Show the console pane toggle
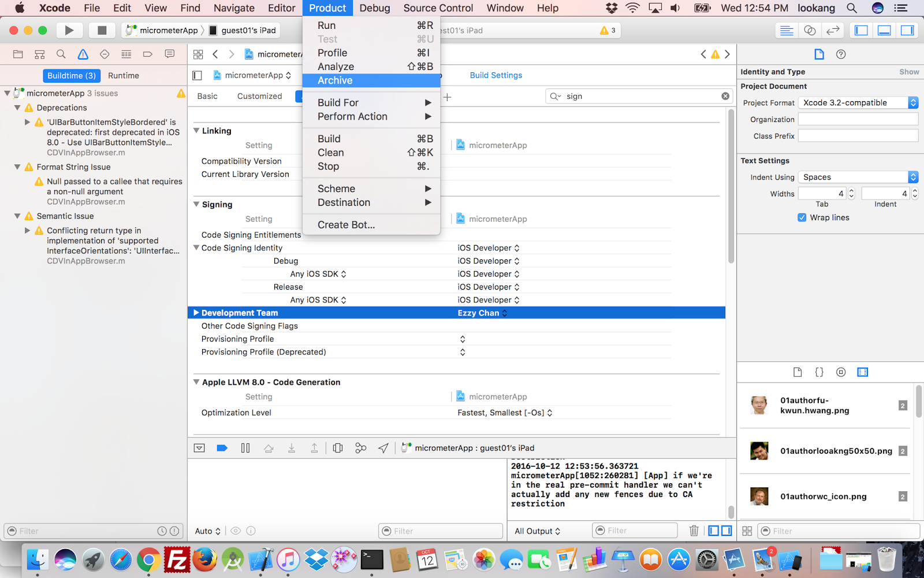Image resolution: width=924 pixels, height=578 pixels. [x=726, y=531]
